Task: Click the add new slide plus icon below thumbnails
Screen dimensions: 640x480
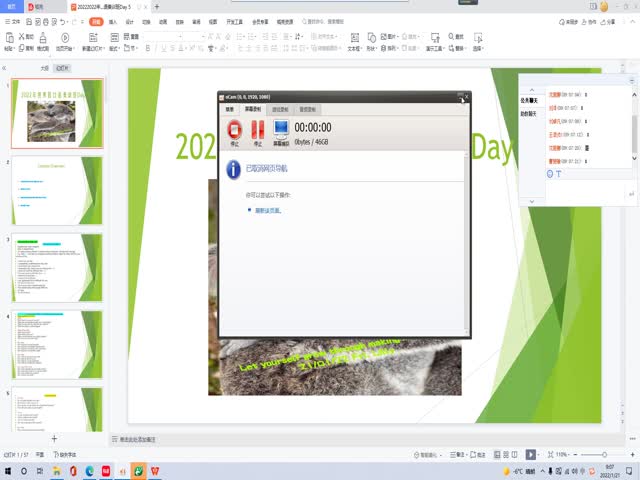Action: 54,439
